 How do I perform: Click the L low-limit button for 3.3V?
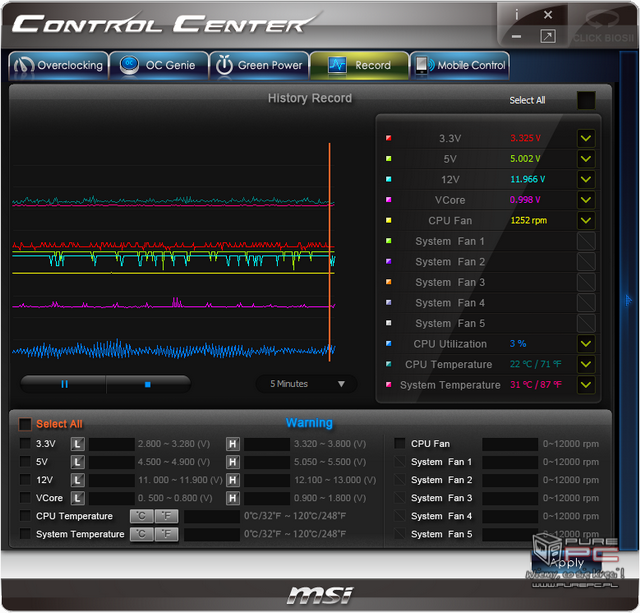click(78, 444)
